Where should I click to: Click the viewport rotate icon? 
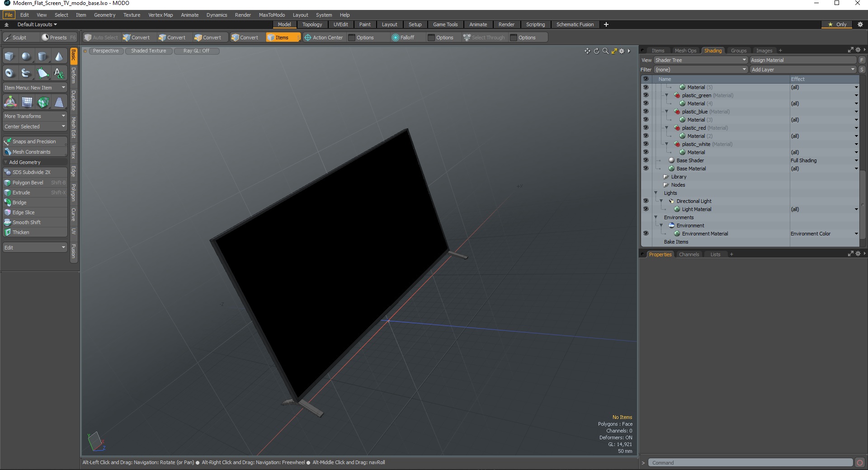(596, 51)
